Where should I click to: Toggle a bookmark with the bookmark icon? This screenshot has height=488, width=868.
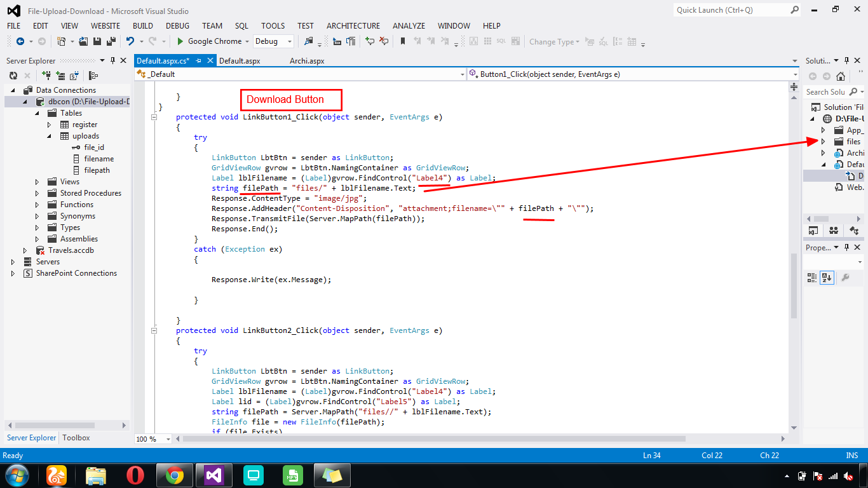click(403, 41)
